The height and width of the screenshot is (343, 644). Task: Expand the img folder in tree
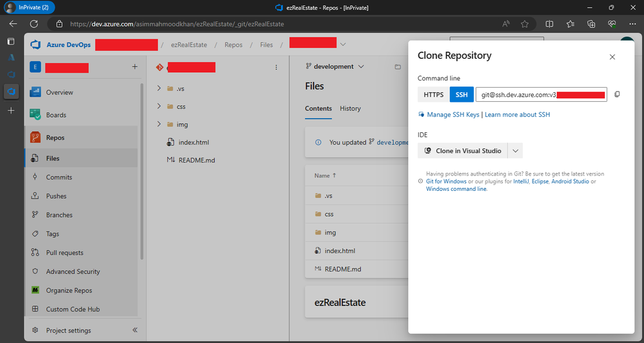(x=159, y=124)
